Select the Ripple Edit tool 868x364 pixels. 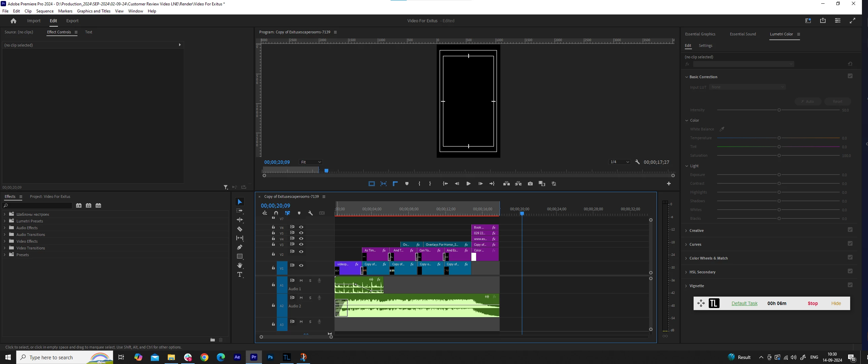click(240, 220)
